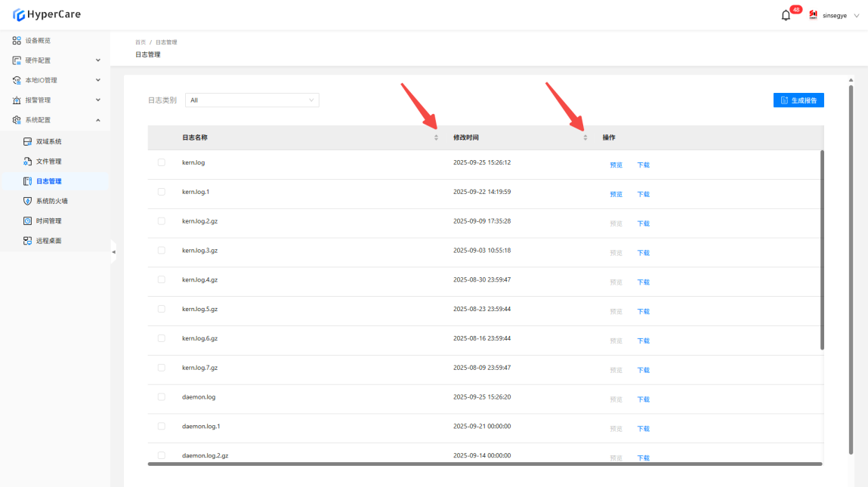Viewport: 868px width, 487px height.
Task: Click the notification bell icon
Action: [786, 15]
